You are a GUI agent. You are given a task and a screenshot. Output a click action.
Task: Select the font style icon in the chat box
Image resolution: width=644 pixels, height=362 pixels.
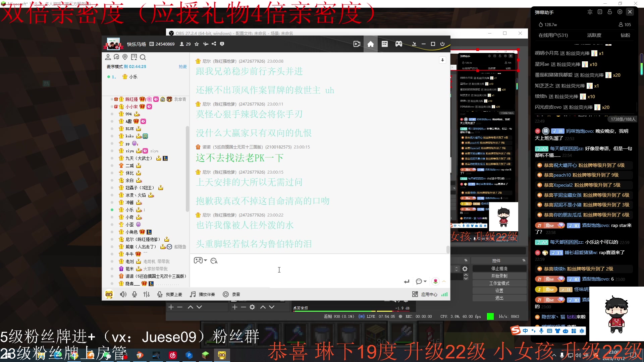[x=214, y=261]
